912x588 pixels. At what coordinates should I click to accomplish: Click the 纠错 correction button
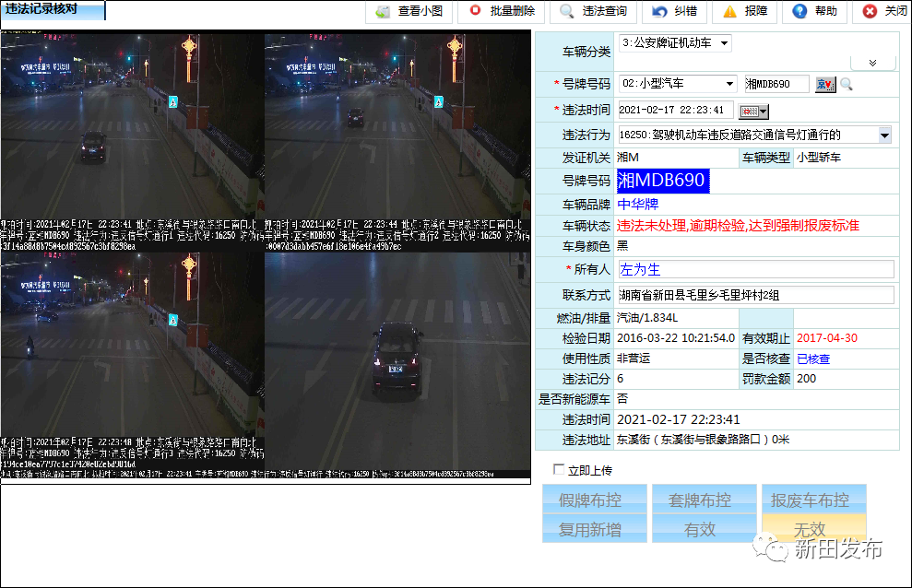tap(676, 11)
